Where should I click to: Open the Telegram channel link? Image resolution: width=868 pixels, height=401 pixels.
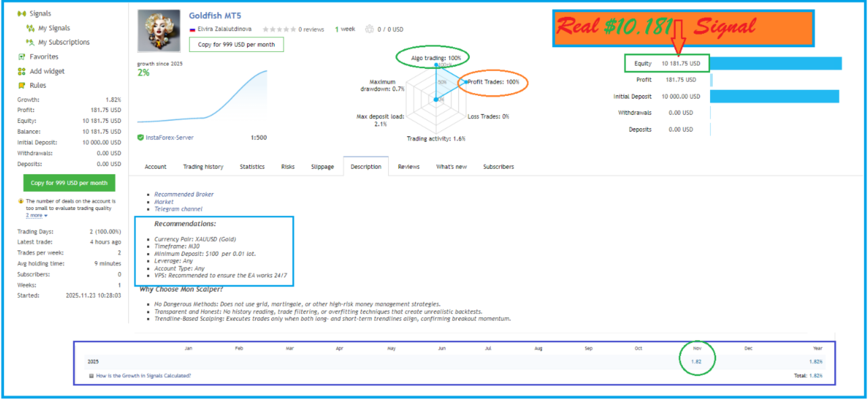point(178,209)
